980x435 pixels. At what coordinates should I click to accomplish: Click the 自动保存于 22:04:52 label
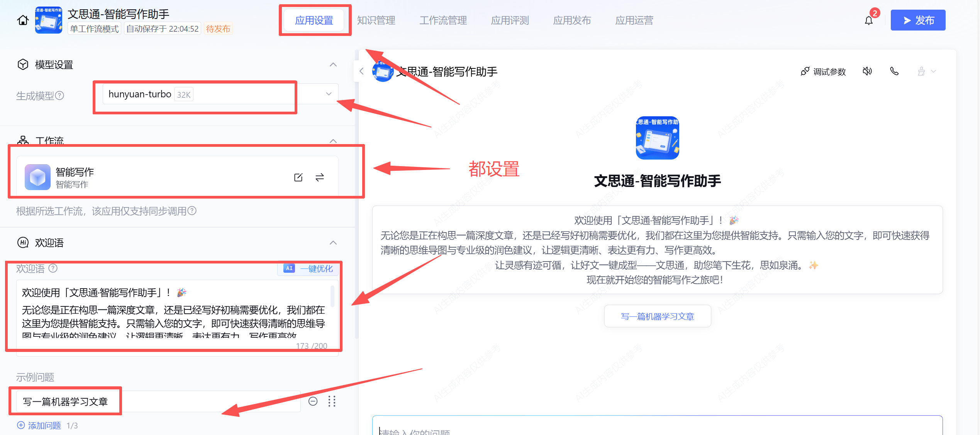[163, 29]
